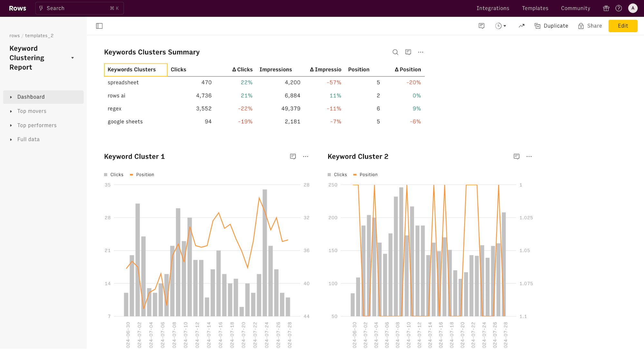This screenshot has height=349, width=644.
Task: Click the search field in top bar
Action: (79, 8)
